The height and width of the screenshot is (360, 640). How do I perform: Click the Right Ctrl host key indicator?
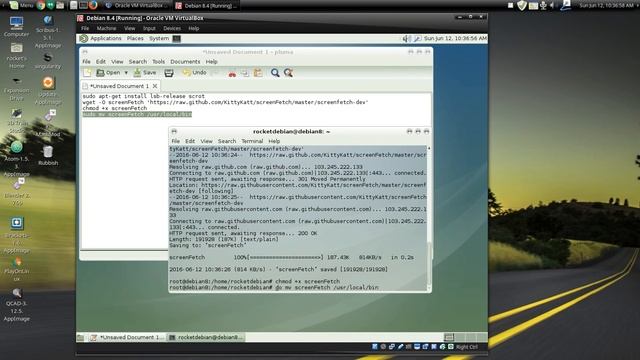coord(467,347)
